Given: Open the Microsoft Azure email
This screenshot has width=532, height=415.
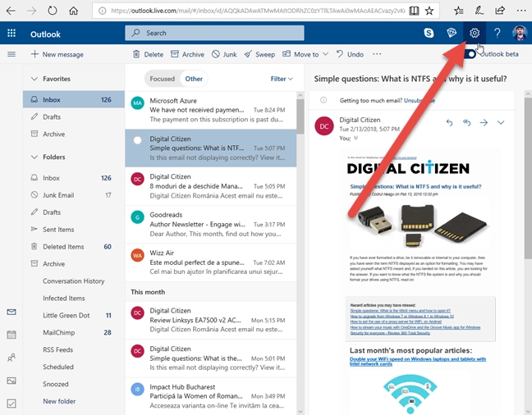Looking at the screenshot, I should pyautogui.click(x=211, y=110).
